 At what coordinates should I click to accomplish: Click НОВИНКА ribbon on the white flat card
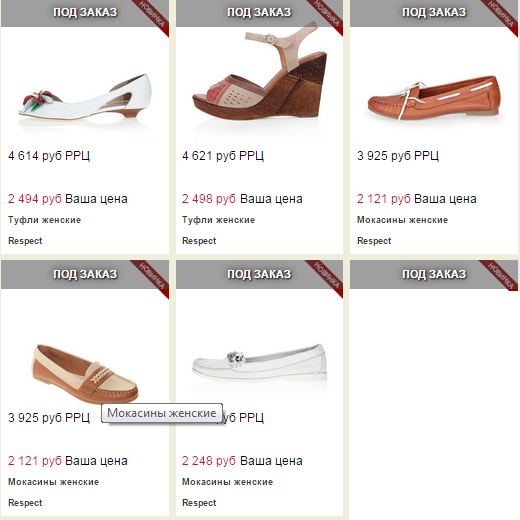(x=152, y=17)
